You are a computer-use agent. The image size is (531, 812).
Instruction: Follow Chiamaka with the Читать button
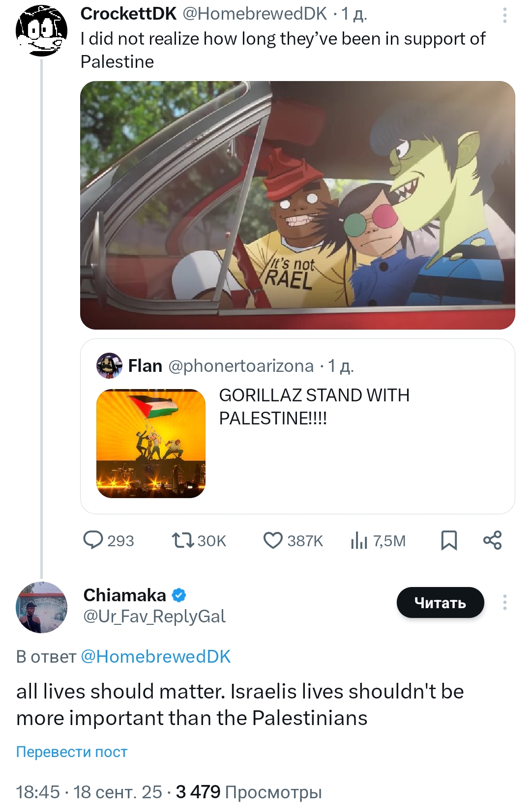tap(440, 602)
